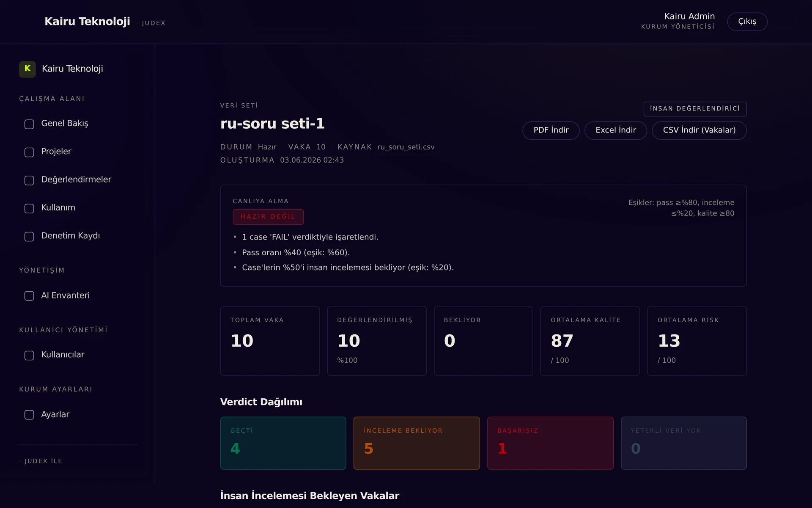812x508 pixels.
Task: Click the "1 case 'FAIL' verdiktiyle işaretlendi" line
Action: click(310, 237)
